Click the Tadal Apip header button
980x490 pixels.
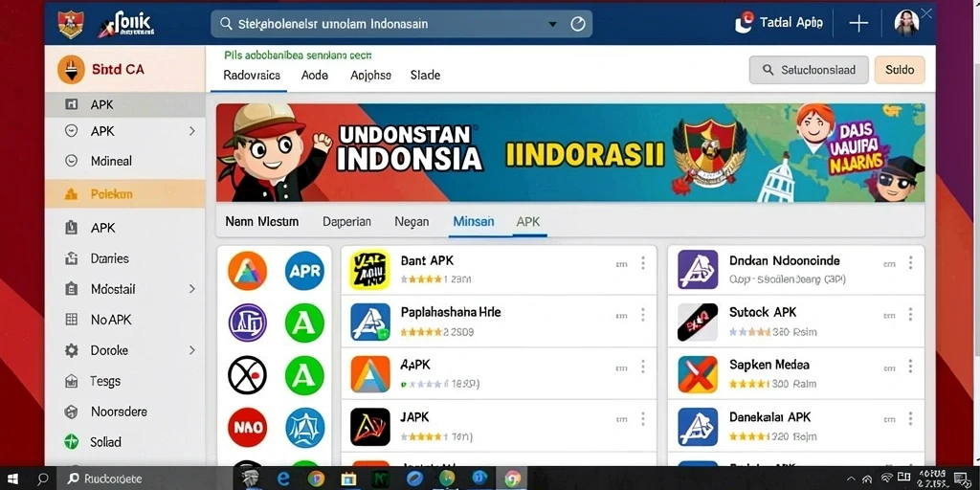point(779,23)
